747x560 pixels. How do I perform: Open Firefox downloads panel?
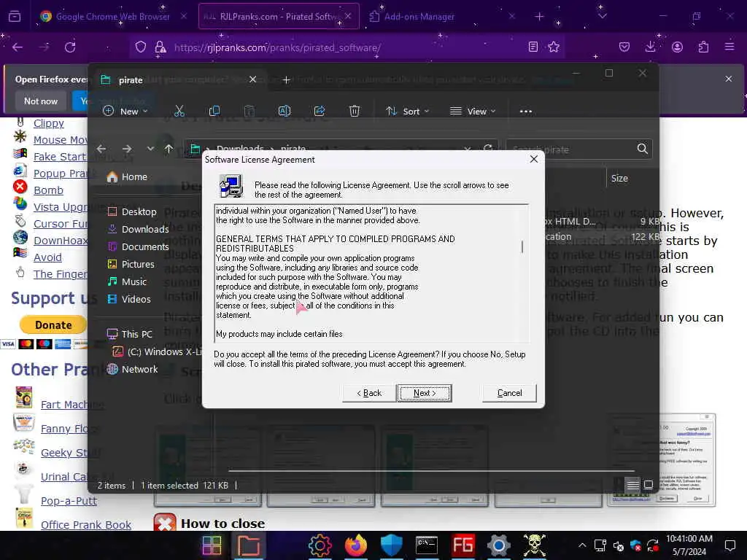650,47
